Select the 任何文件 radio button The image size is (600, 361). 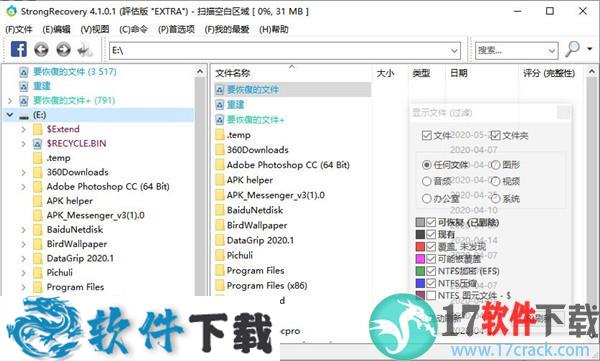click(x=426, y=165)
